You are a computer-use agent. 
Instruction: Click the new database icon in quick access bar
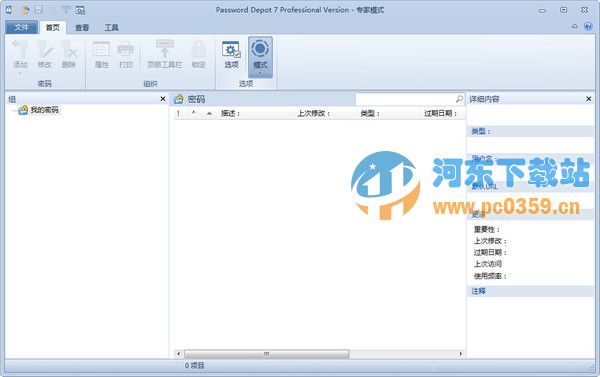point(9,10)
